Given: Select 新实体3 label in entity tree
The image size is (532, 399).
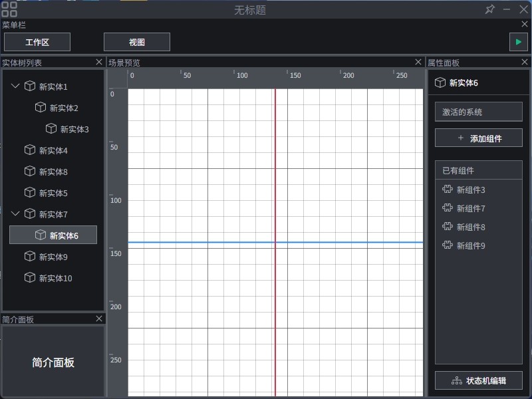Looking at the screenshot, I should [x=74, y=129].
